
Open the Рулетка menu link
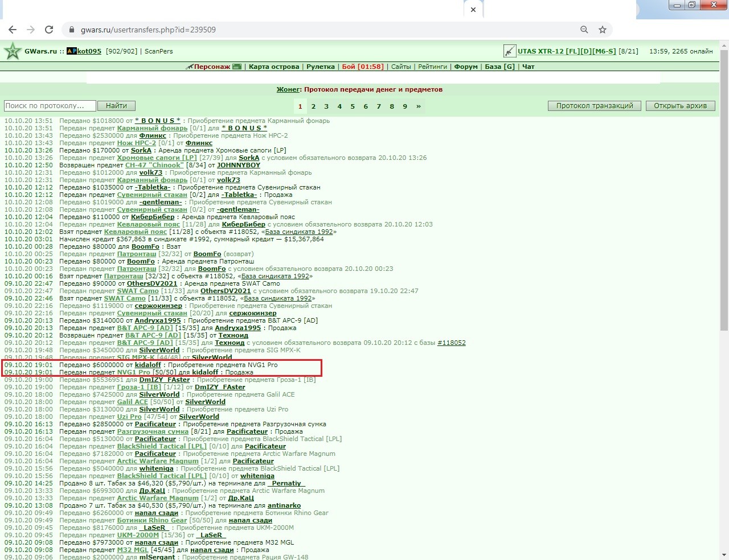(321, 67)
